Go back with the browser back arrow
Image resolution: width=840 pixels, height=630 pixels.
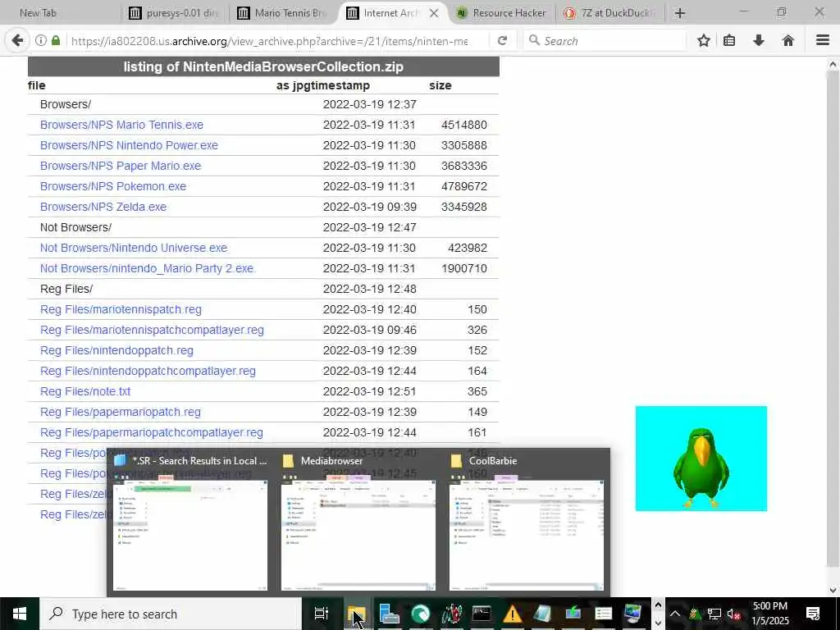(17, 40)
